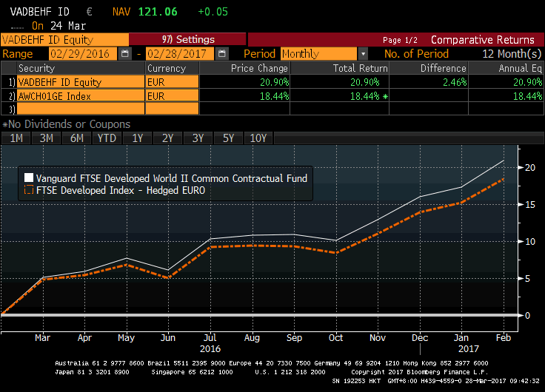Select the 5Y range tab

[228, 138]
